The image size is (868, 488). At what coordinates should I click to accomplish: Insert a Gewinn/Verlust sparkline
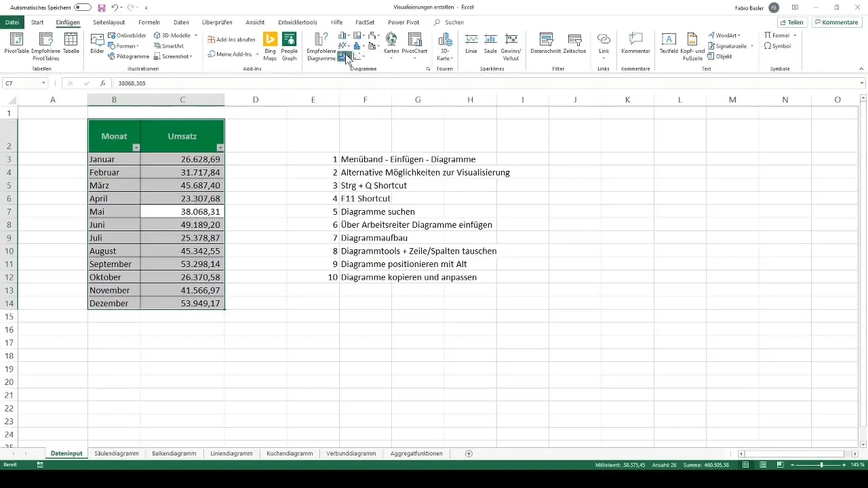point(512,46)
